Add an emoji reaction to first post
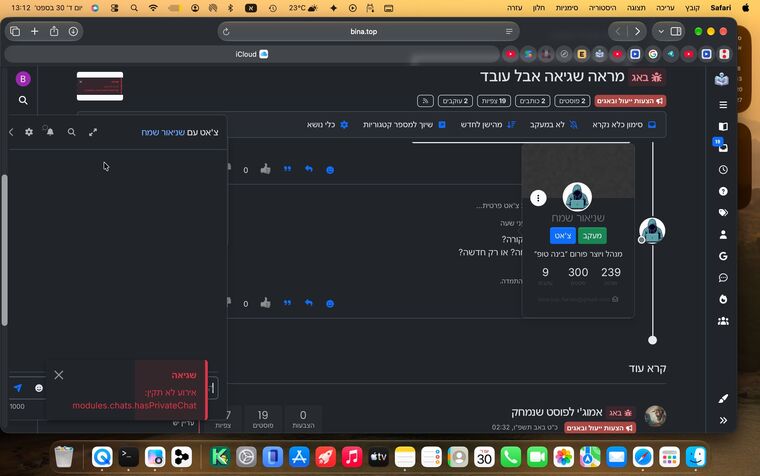The image size is (760, 476). [330, 170]
